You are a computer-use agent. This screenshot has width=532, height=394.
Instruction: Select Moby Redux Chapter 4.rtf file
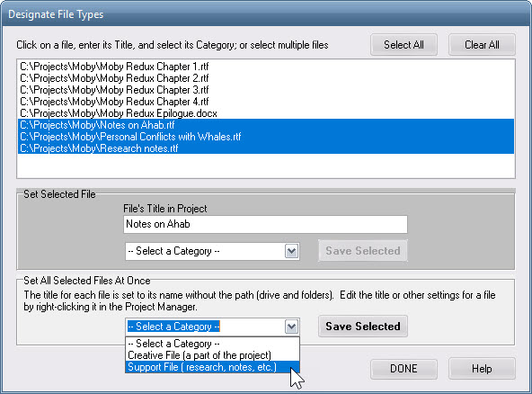[x=266, y=102]
